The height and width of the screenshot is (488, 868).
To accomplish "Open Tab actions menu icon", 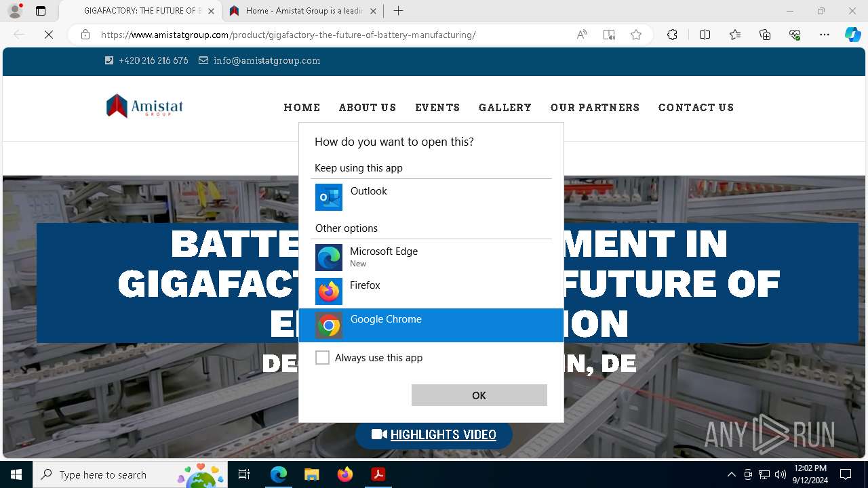I will tap(41, 11).
